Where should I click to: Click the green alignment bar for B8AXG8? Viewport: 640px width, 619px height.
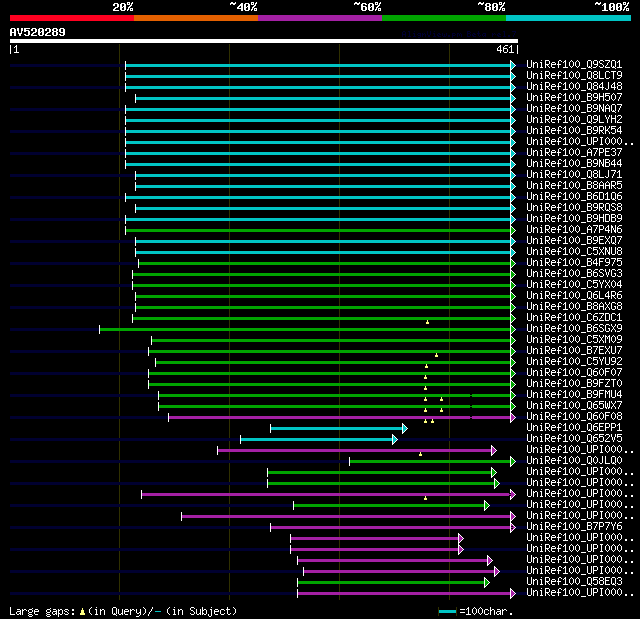coord(323,308)
